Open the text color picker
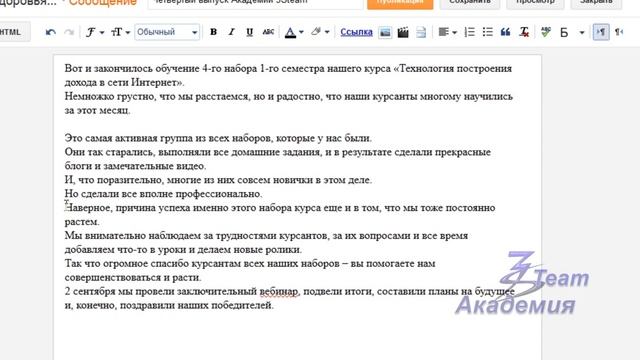Screen dimensions: 640x360 pos(294,32)
